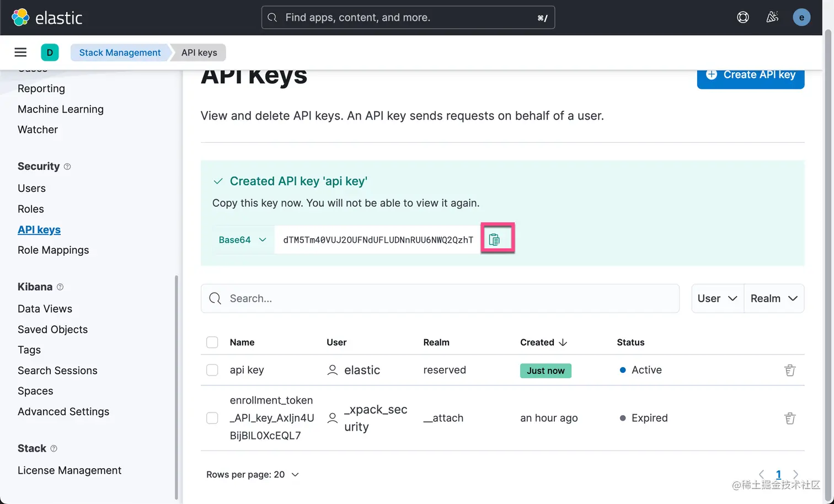Open the hamburger navigation menu
Image resolution: width=834 pixels, height=504 pixels.
pyautogui.click(x=20, y=52)
